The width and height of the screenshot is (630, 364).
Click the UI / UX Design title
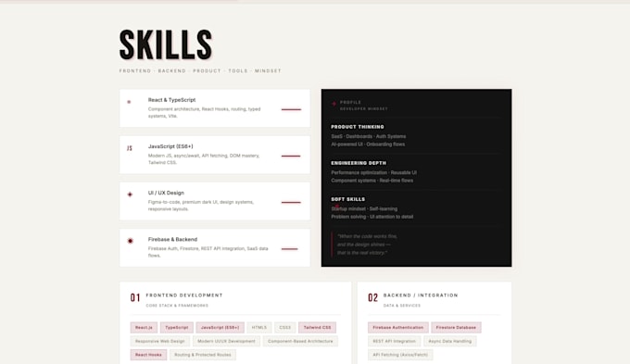tap(166, 193)
